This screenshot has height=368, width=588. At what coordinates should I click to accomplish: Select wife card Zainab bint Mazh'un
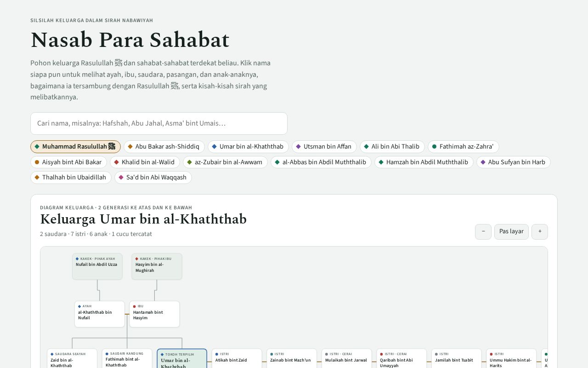[x=292, y=359]
